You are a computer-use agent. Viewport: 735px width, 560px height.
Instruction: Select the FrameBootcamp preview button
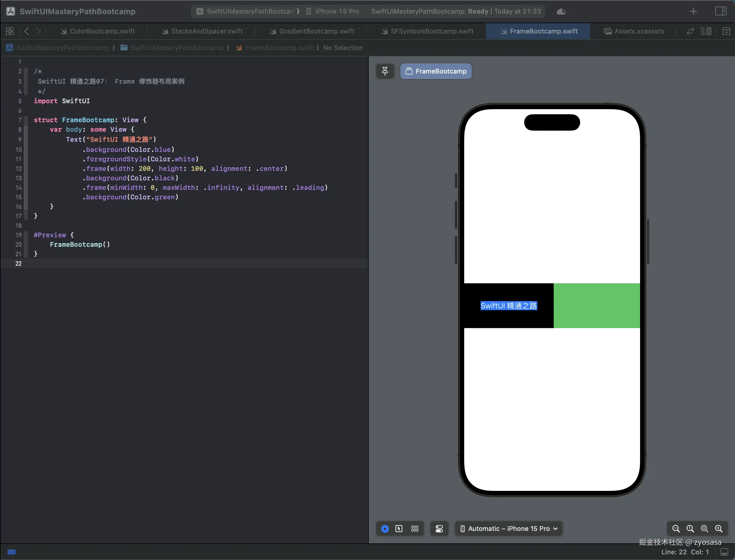pyautogui.click(x=436, y=71)
